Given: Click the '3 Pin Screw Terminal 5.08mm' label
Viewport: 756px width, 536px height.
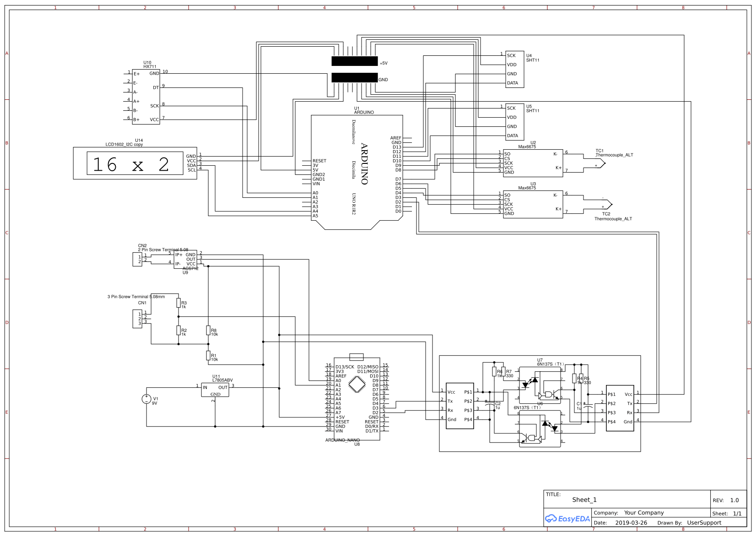Looking at the screenshot, I should [x=136, y=297].
